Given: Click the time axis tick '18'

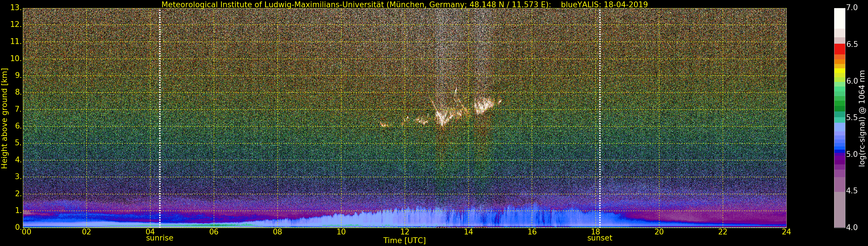Looking at the screenshot, I should click(x=595, y=232).
